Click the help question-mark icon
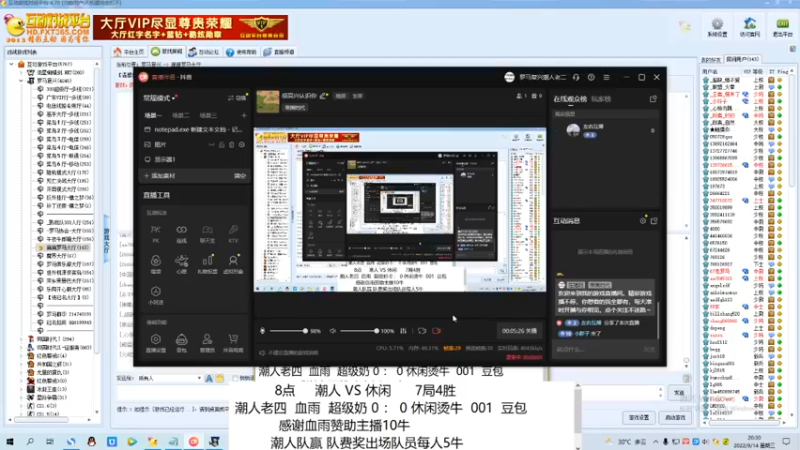Image resolution: width=800 pixels, height=450 pixels. coord(591,77)
